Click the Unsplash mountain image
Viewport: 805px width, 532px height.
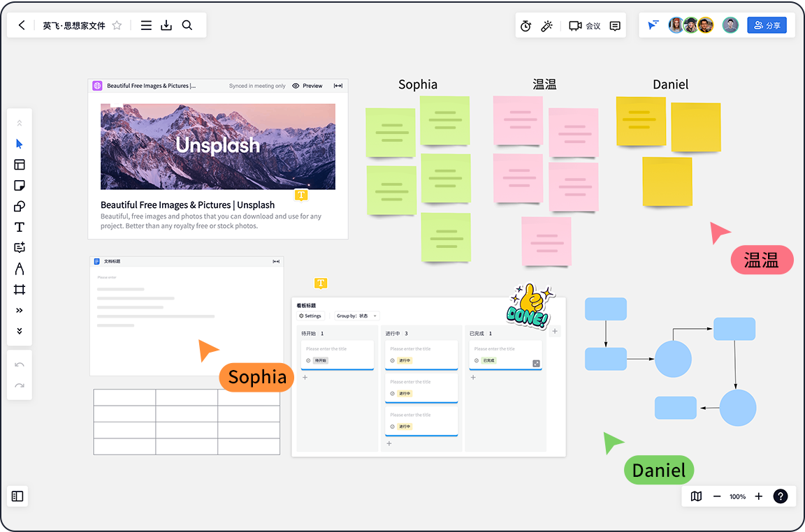click(218, 146)
